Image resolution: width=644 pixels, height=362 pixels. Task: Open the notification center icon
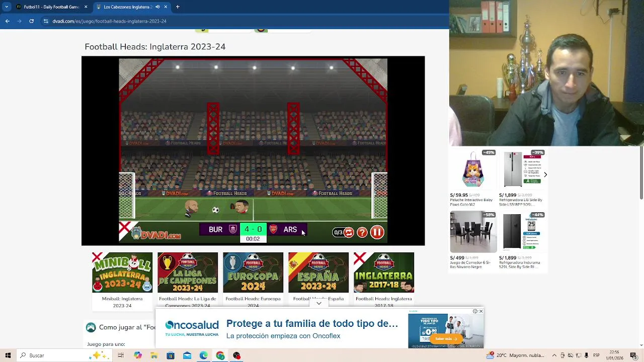click(633, 355)
